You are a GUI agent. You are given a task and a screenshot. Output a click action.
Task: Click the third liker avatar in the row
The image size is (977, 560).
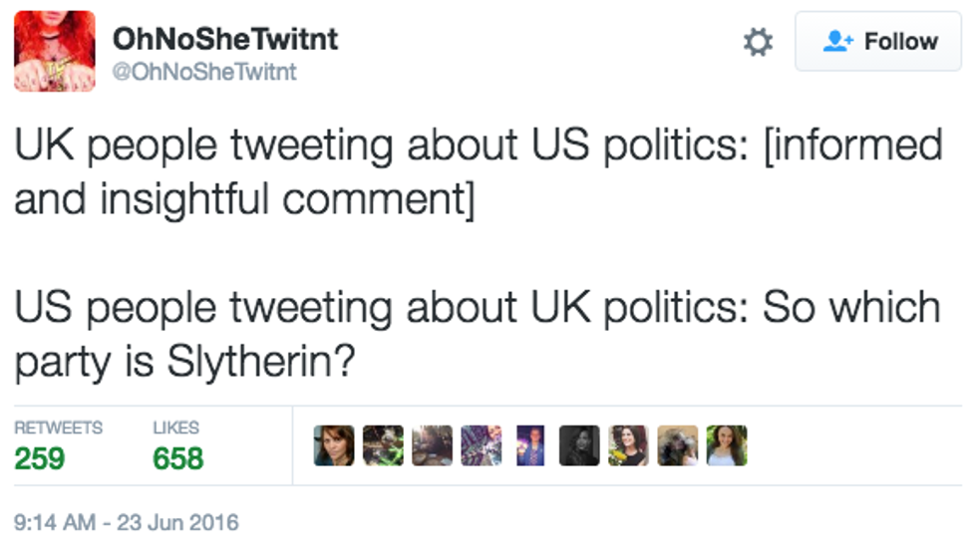[432, 445]
